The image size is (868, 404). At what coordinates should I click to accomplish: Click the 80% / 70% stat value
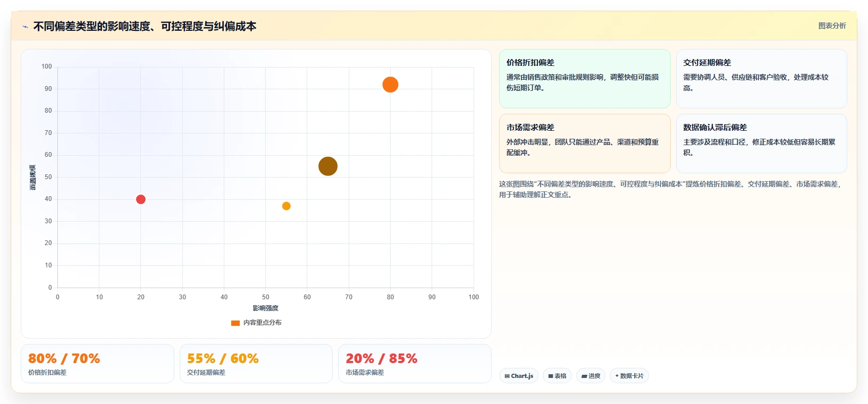point(64,359)
